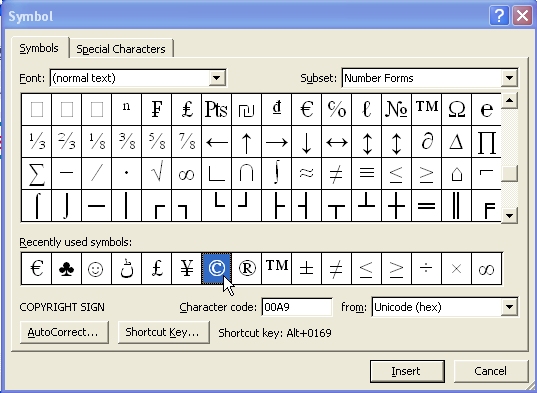
Task: Select the new sheqel ₪ symbol
Action: coord(247,110)
